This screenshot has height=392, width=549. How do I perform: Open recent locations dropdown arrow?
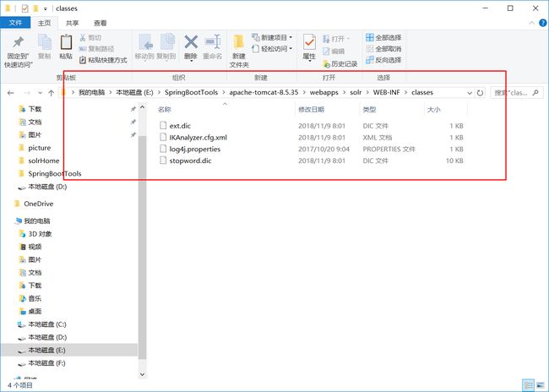40,93
